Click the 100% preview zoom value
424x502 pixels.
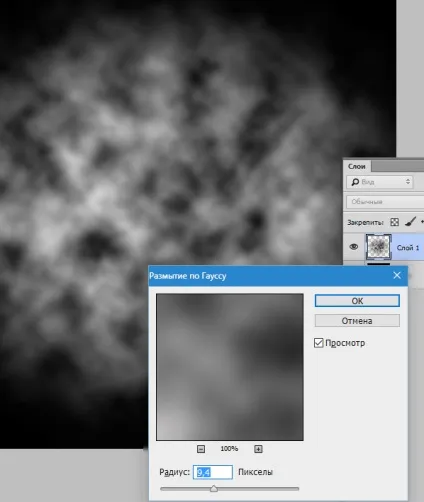pyautogui.click(x=229, y=449)
